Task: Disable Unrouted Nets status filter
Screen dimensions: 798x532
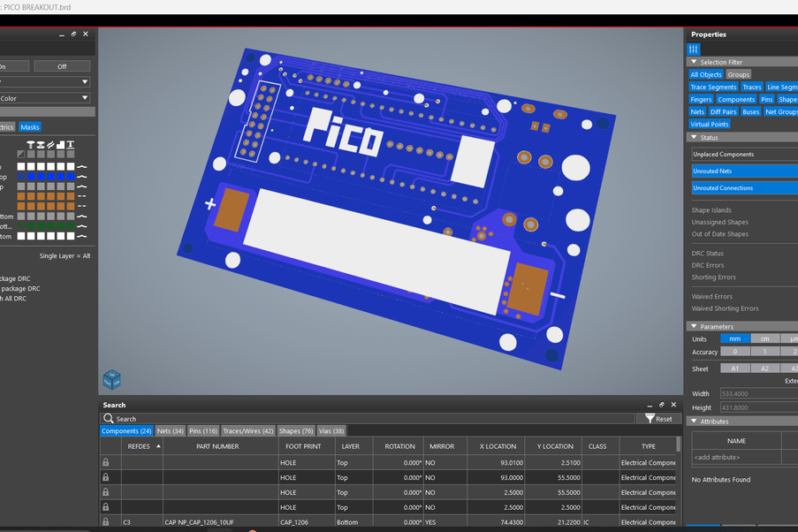Action: [745, 171]
